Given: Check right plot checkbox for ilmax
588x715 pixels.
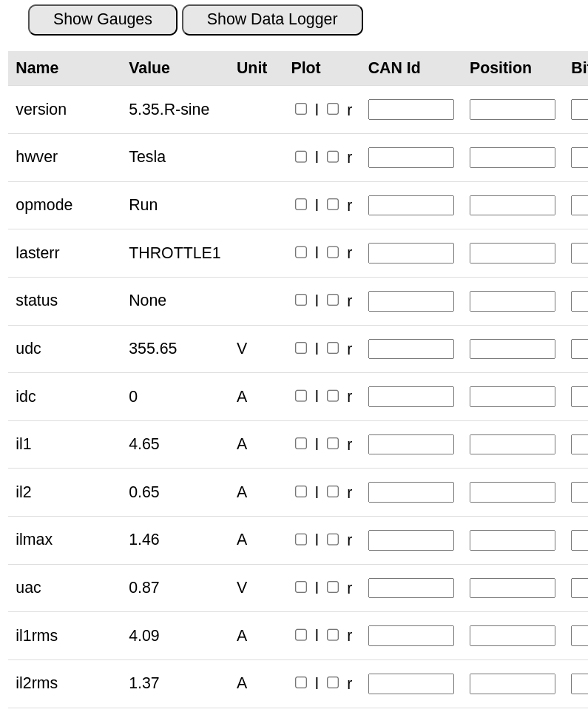Looking at the screenshot, I should [x=333, y=540].
